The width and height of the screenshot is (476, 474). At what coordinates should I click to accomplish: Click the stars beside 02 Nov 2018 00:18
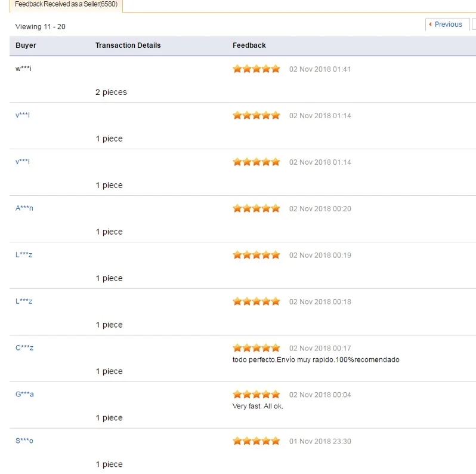[x=256, y=301]
